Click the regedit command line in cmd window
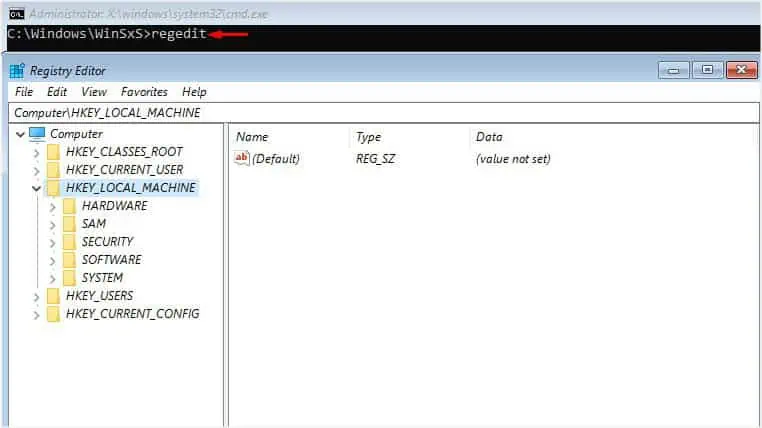This screenshot has width=762, height=428. (107, 34)
